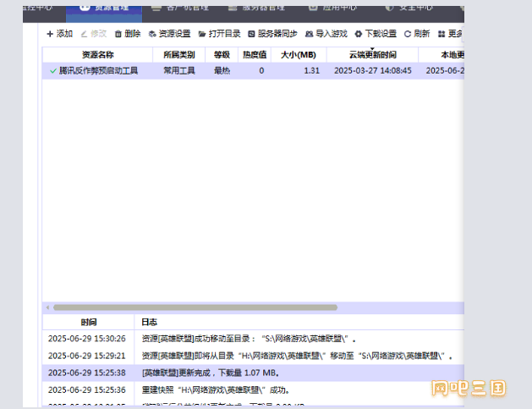The width and height of the screenshot is (532, 409).
Task: Click the 常用工具 category cell
Action: 179,70
